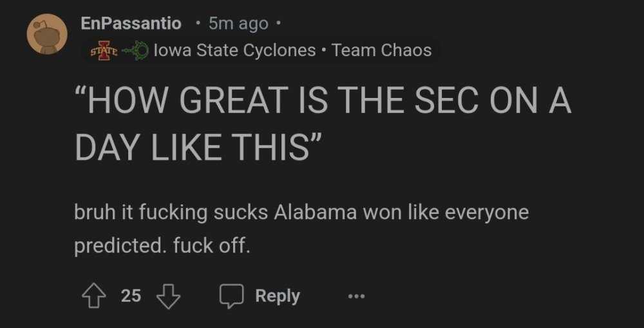Click the Iowa State logo in flair

[103, 50]
